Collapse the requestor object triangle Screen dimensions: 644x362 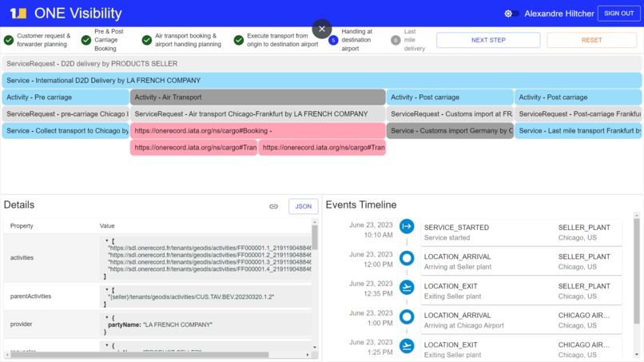pyautogui.click(x=107, y=345)
